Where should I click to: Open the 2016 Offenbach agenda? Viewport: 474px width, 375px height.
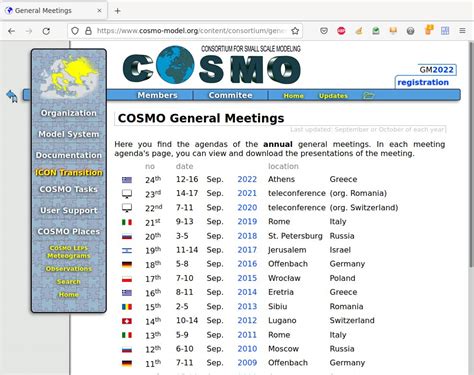(x=247, y=264)
